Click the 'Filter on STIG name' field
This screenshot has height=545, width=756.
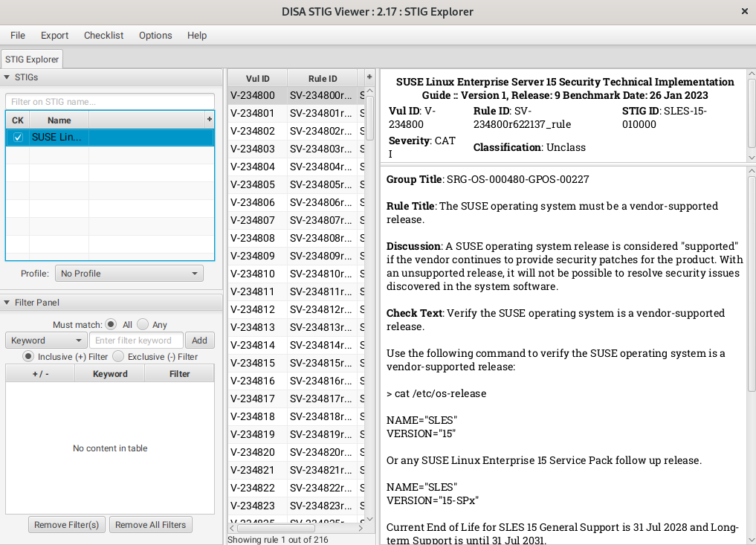[x=109, y=102]
